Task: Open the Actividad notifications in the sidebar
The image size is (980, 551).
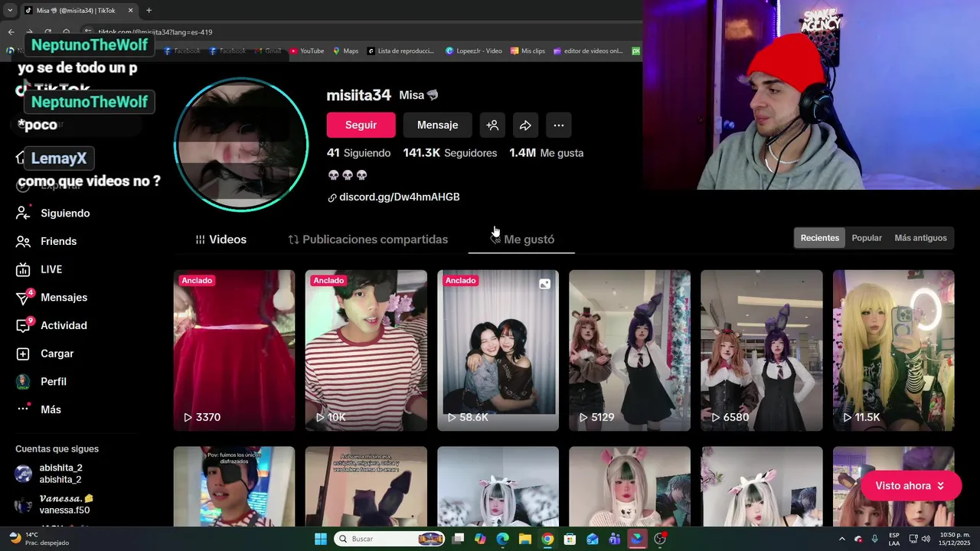Action: tap(52, 325)
